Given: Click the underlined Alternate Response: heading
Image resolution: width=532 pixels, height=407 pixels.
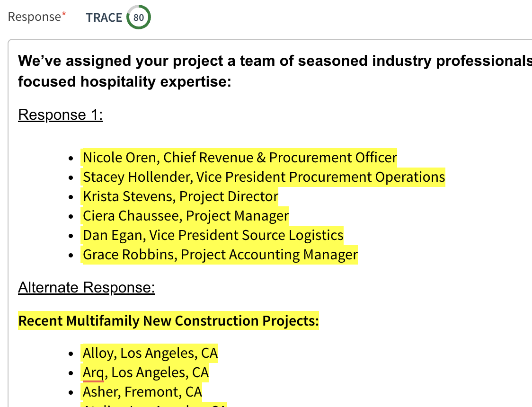Looking at the screenshot, I should tap(87, 288).
